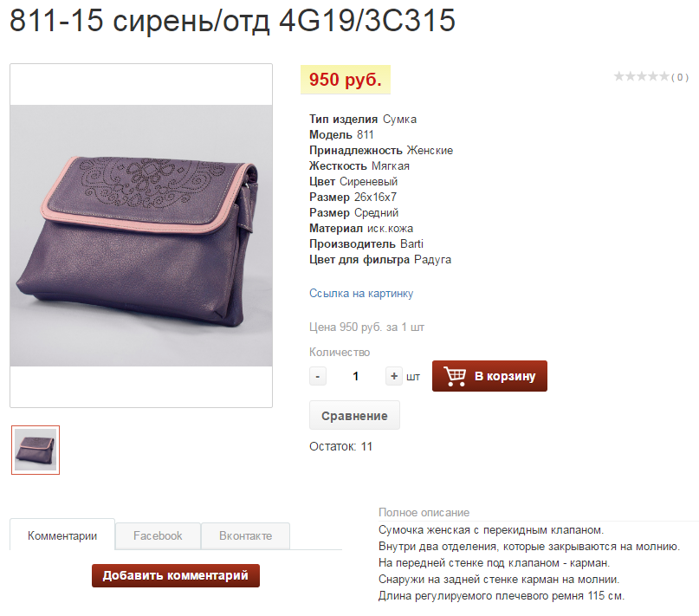Click the third rating star
This screenshot has width=699, height=616.
click(642, 77)
